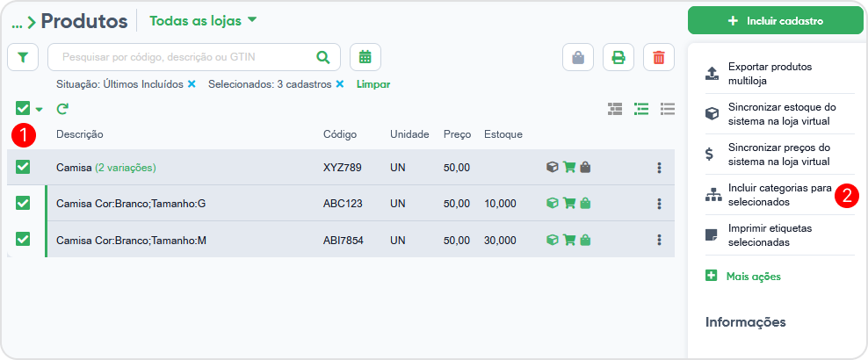Click the shopping bag icon in toolbar

pyautogui.click(x=578, y=58)
